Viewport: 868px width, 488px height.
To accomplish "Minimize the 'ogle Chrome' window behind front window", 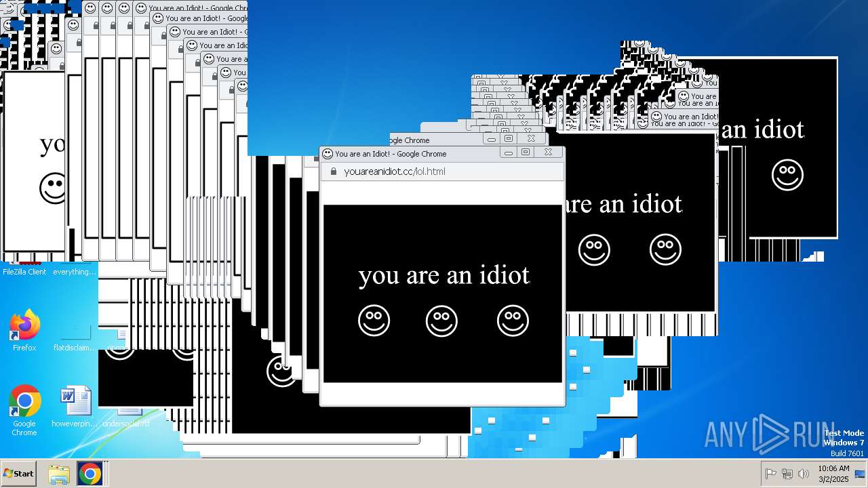I will (x=492, y=139).
